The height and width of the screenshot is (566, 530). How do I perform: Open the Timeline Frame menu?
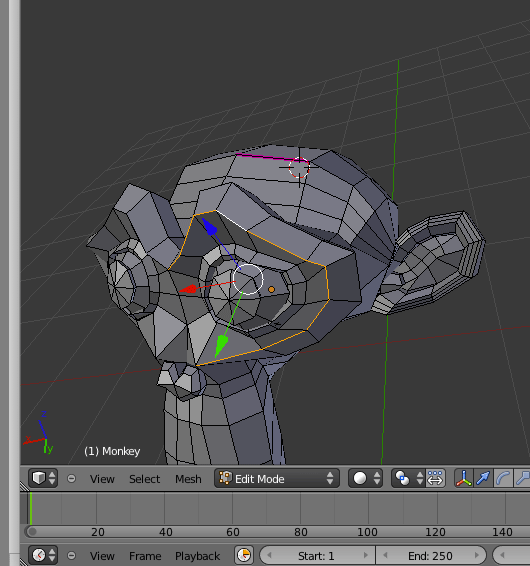[x=145, y=556]
